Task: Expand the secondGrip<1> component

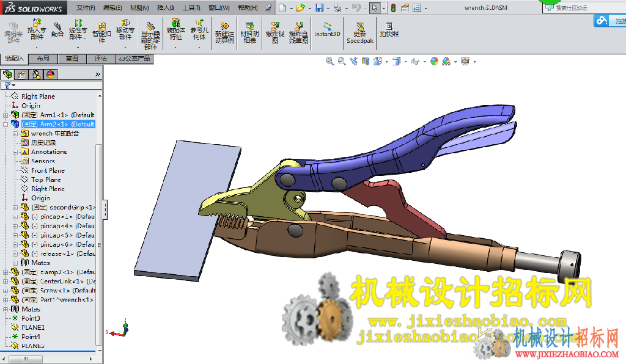Action: click(x=15, y=207)
